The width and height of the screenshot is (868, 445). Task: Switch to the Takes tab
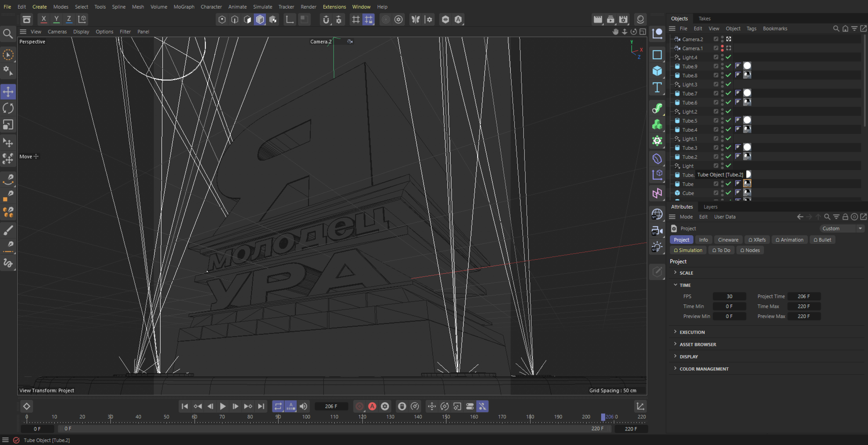tap(704, 18)
